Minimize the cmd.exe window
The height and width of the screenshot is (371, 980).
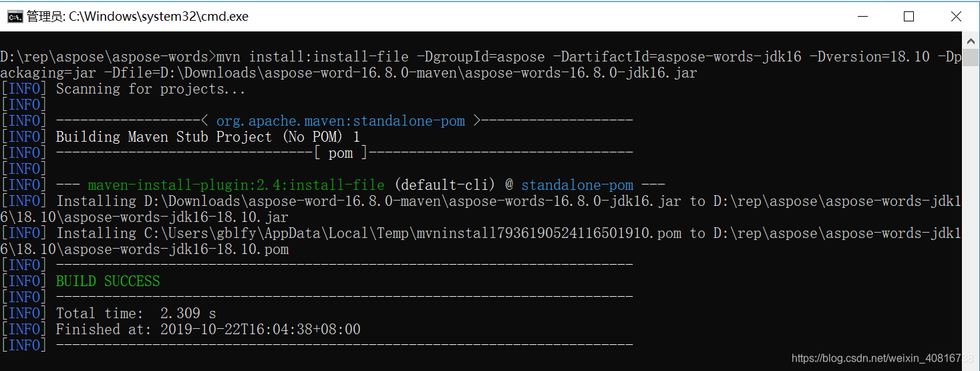click(862, 16)
